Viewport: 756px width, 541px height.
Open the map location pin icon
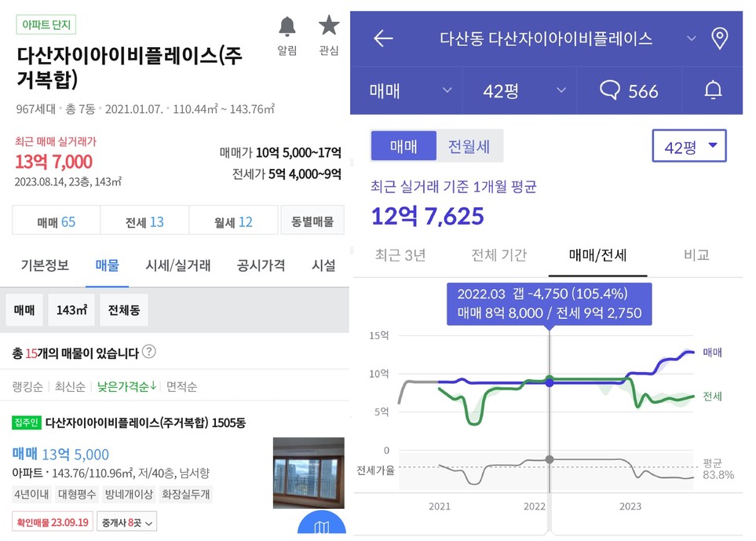click(x=720, y=38)
